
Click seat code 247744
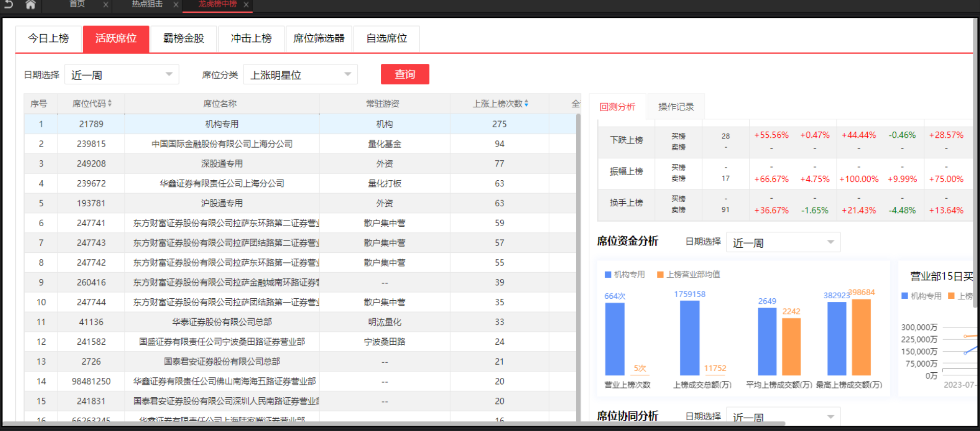[x=91, y=302]
